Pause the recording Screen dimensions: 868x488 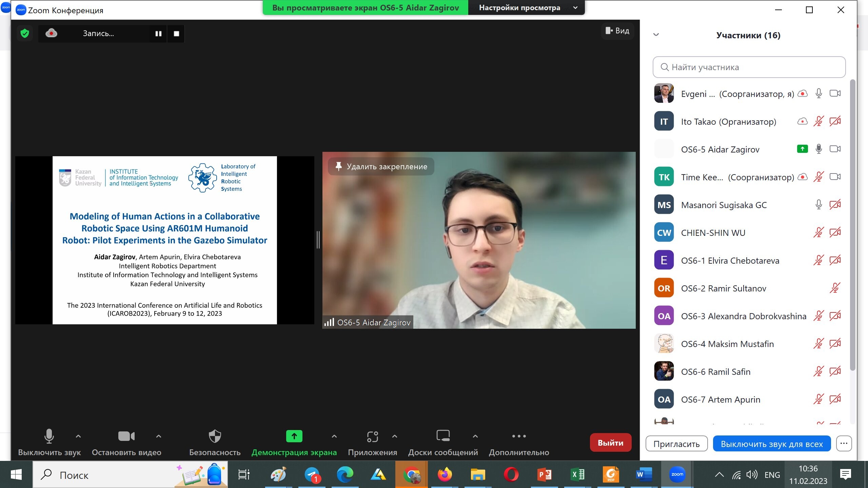(x=158, y=34)
